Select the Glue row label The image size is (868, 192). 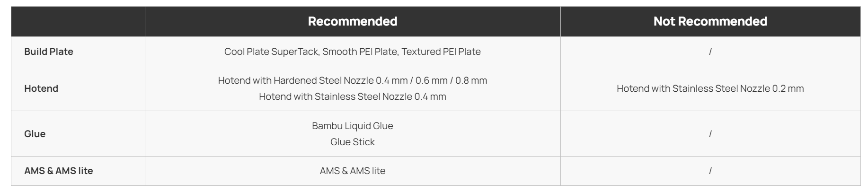point(35,134)
